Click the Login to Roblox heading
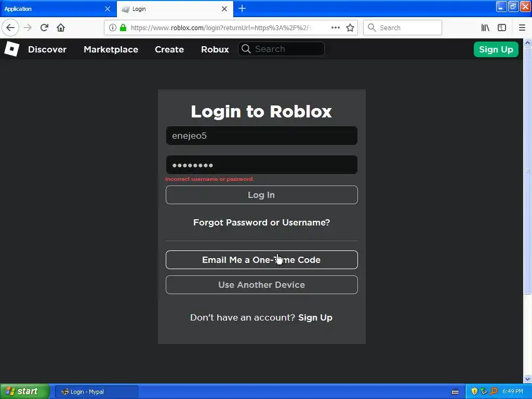Image resolution: width=532 pixels, height=399 pixels. coord(261,111)
